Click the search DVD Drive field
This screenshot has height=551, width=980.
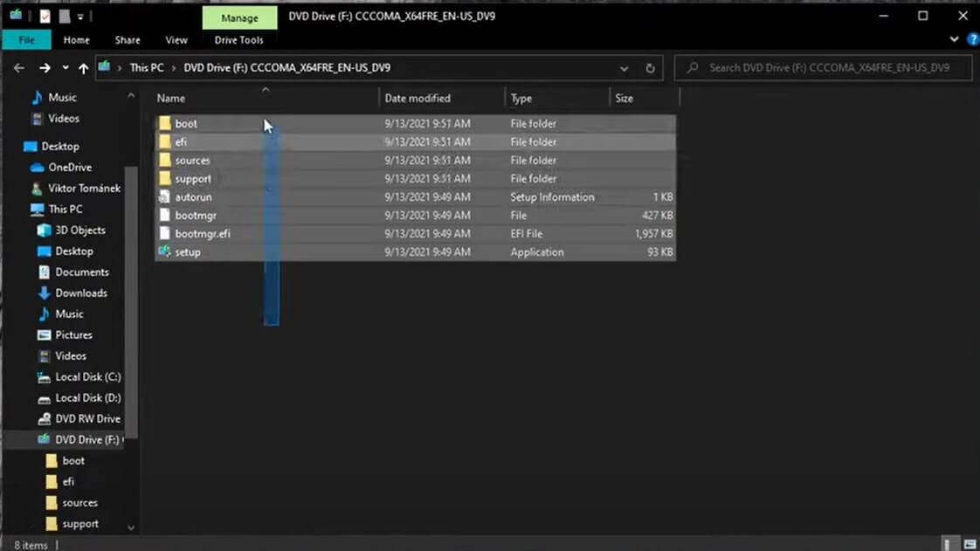click(x=824, y=67)
